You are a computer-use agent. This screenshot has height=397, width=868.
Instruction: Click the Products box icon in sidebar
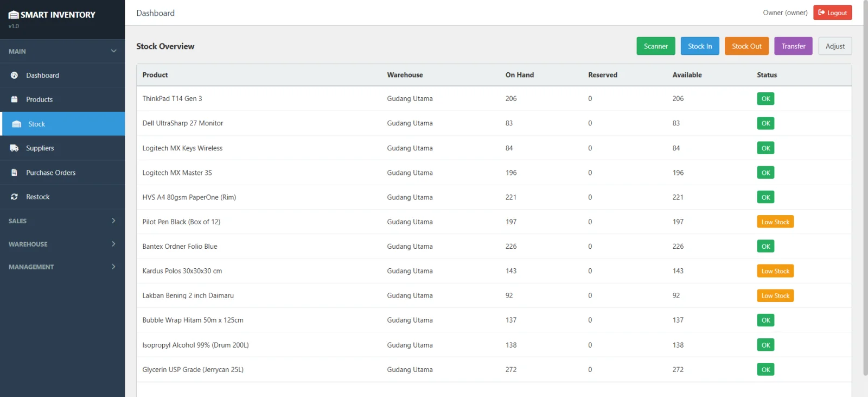coord(15,99)
